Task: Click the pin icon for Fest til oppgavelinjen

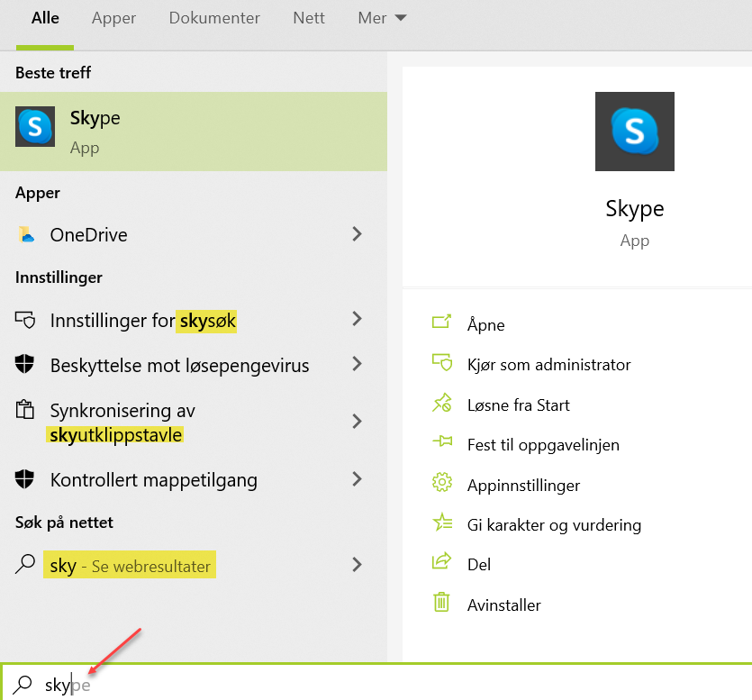Action: (x=441, y=442)
